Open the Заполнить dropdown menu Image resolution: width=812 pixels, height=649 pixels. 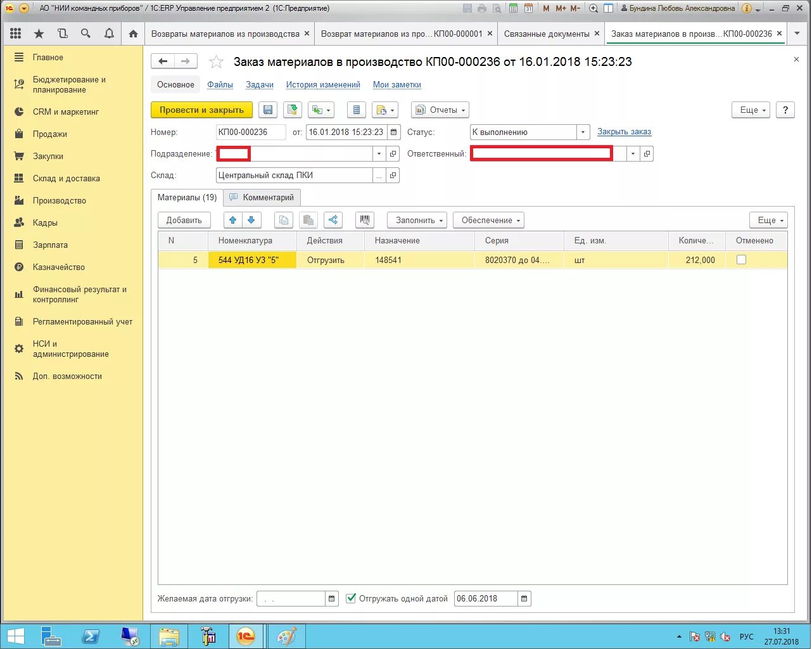tap(417, 220)
